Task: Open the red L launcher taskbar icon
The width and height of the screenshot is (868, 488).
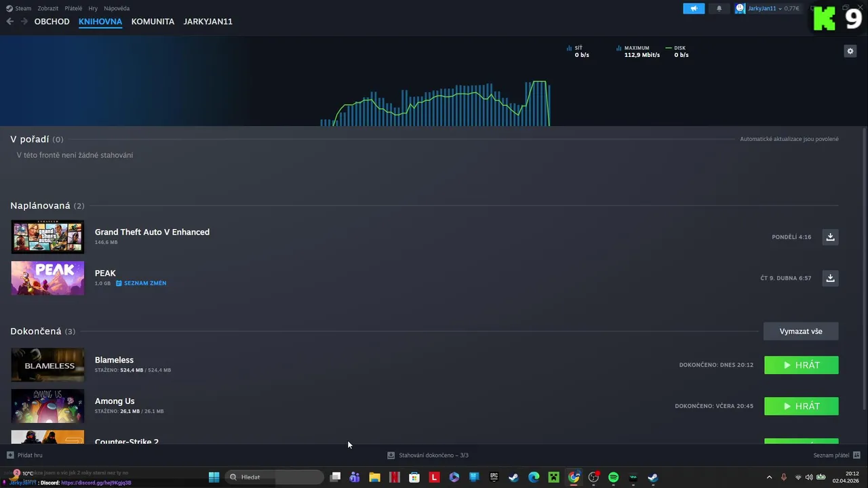Action: coord(434,477)
